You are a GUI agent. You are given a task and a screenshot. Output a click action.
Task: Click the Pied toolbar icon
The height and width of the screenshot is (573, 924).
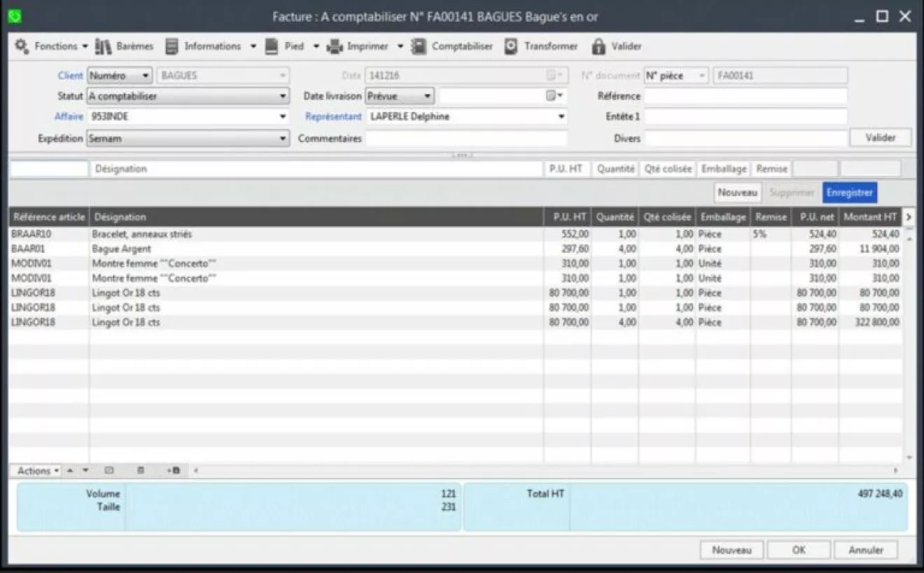point(272,46)
